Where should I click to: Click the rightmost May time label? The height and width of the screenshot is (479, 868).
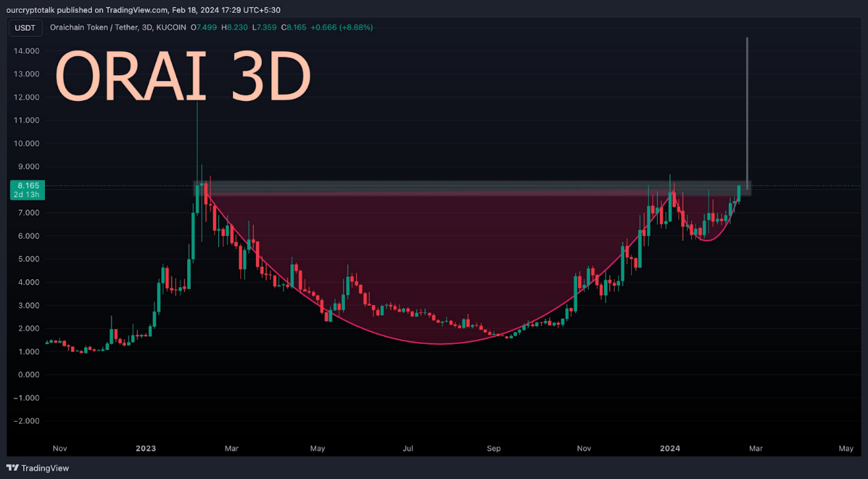pyautogui.click(x=846, y=448)
